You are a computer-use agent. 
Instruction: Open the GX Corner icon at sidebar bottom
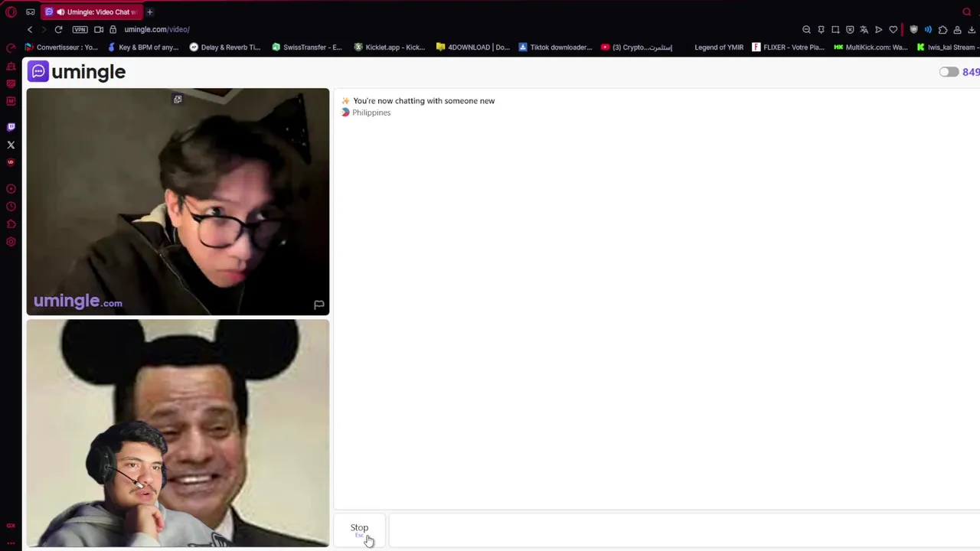tap(11, 526)
